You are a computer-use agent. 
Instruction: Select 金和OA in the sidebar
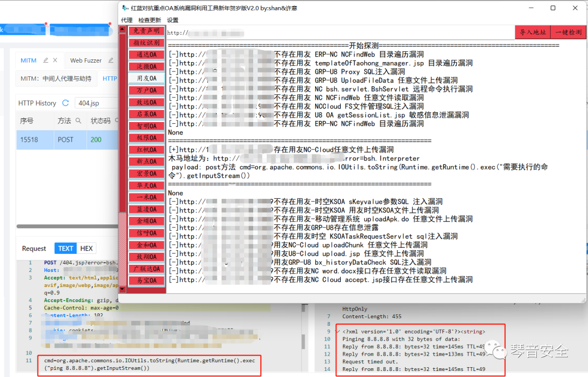point(146,245)
